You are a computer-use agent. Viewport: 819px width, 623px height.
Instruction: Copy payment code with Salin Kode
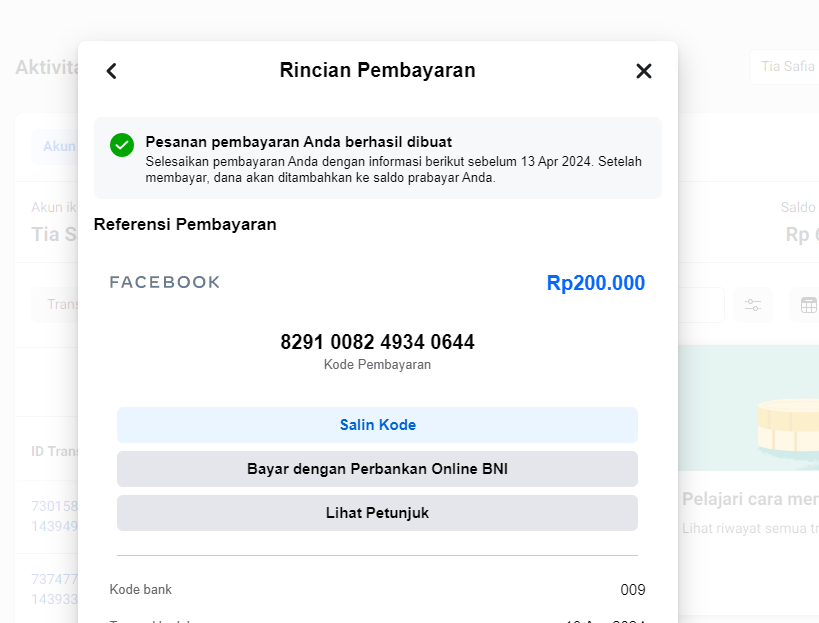point(377,425)
